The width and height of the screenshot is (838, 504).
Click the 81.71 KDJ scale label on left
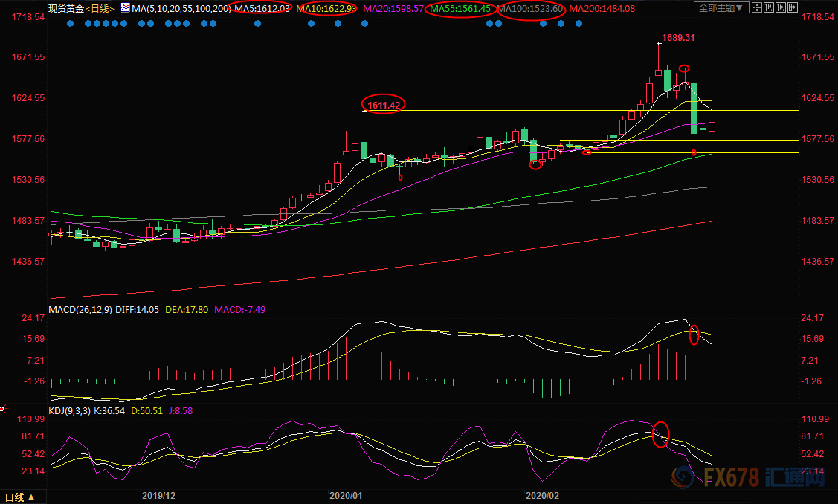coord(33,436)
